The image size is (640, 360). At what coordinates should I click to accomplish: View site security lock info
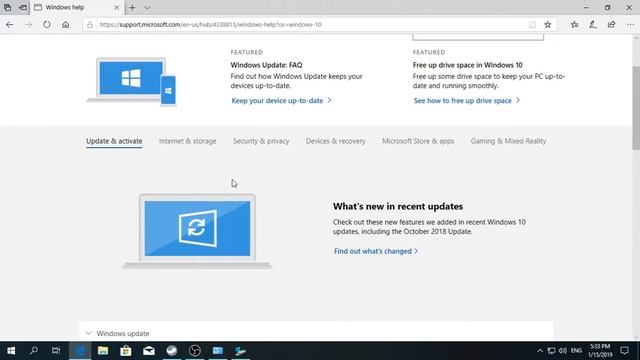[90, 24]
